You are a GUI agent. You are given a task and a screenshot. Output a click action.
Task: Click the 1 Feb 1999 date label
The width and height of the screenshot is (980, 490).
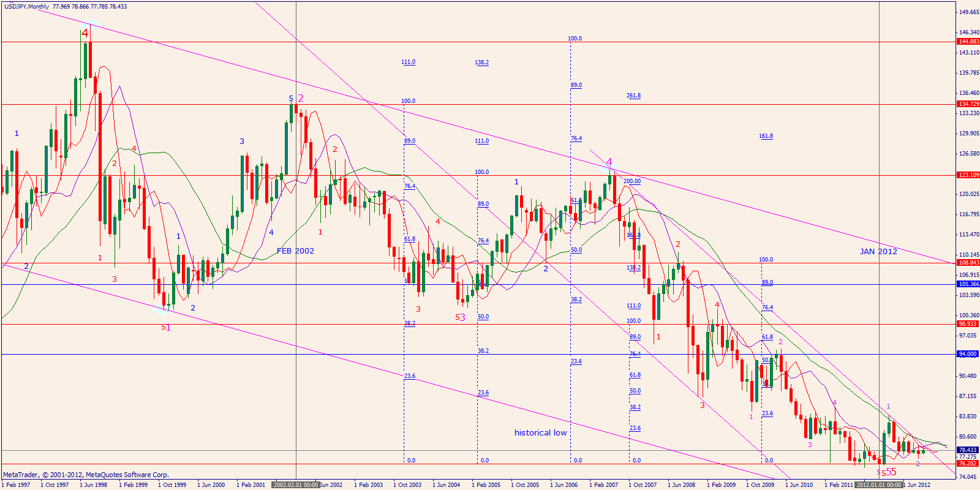click(134, 484)
